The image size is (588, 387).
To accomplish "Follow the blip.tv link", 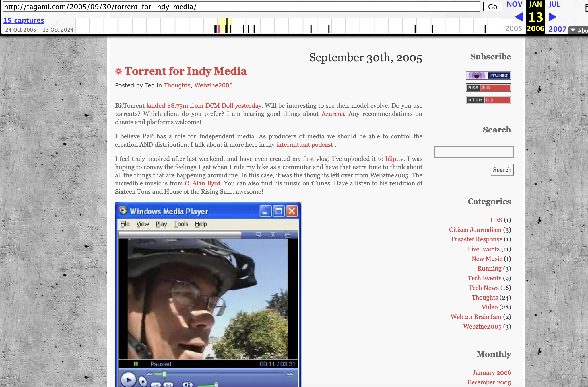I will (394, 159).
